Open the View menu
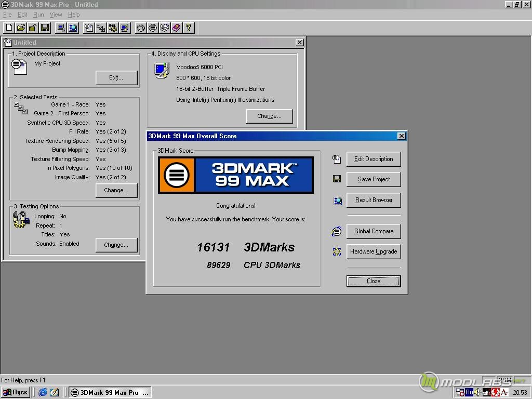Image resolution: width=532 pixels, height=399 pixels. point(56,15)
